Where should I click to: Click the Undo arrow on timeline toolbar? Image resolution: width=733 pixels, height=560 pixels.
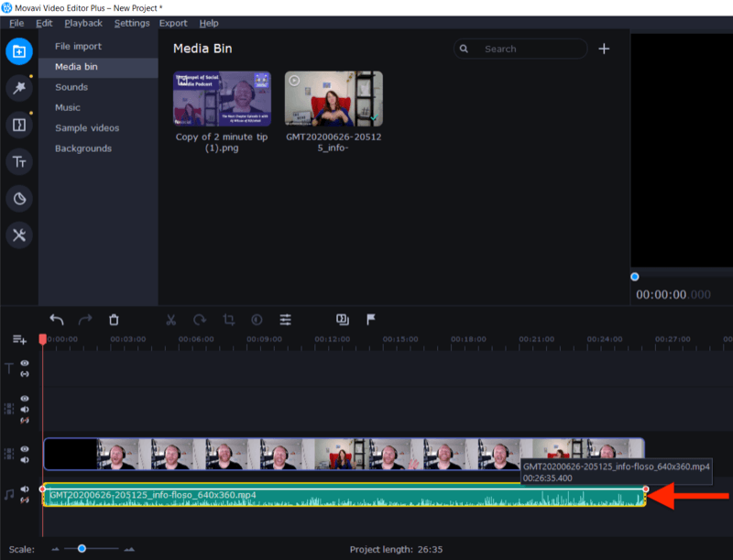pyautogui.click(x=57, y=320)
